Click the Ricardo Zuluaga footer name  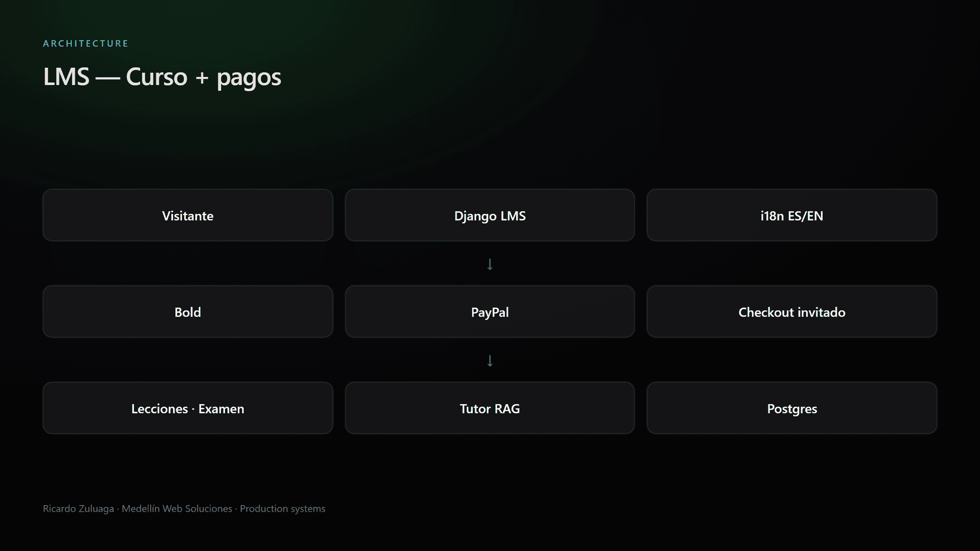click(78, 508)
